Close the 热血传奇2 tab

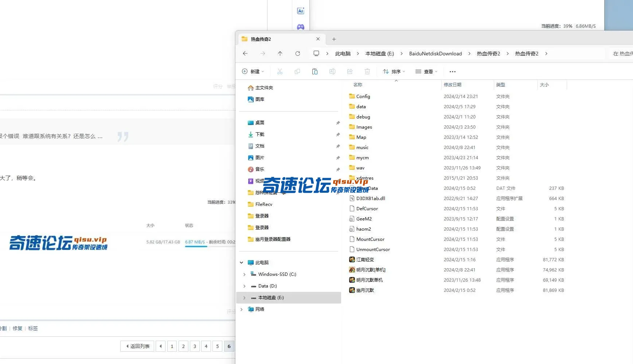(318, 39)
